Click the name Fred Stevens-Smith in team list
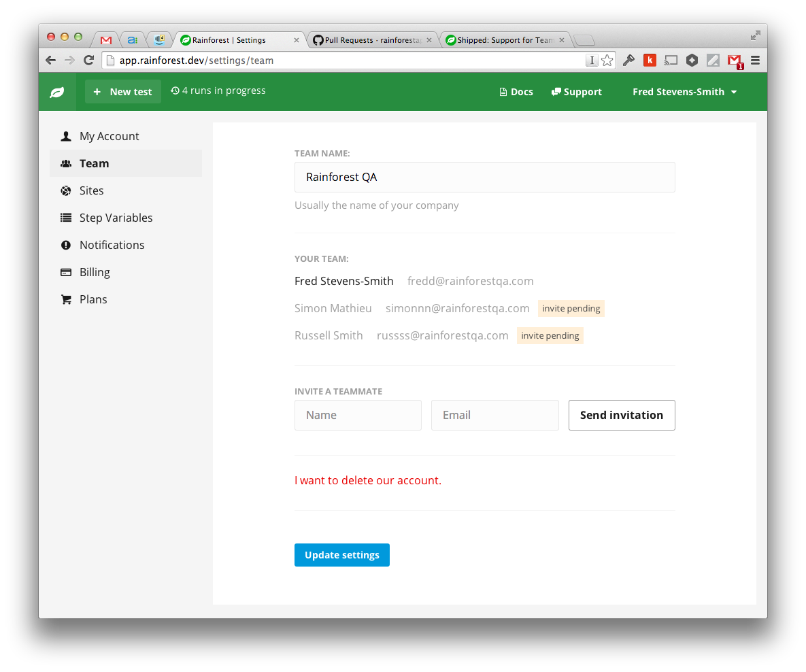The image size is (806, 672). pos(344,281)
